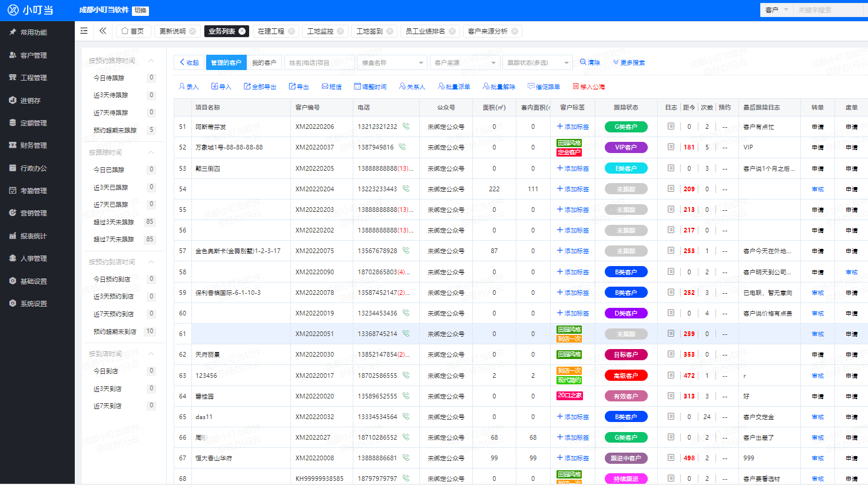Open 客户管理 in the sidebar

point(34,55)
